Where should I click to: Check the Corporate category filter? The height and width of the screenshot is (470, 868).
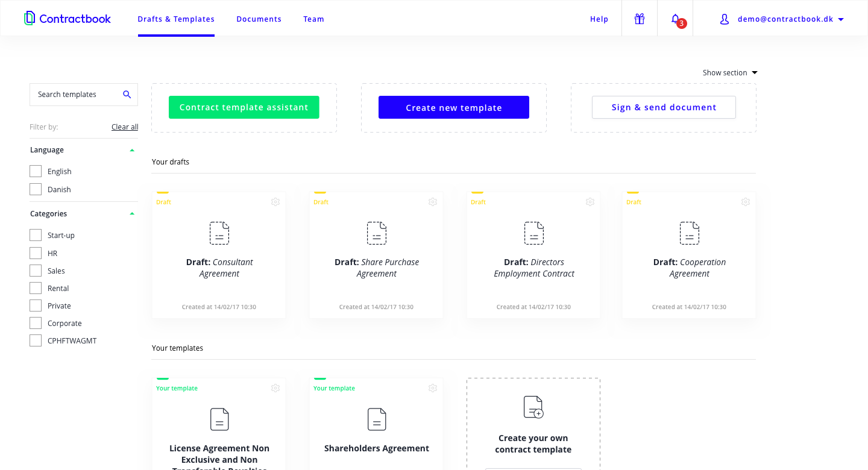36,323
